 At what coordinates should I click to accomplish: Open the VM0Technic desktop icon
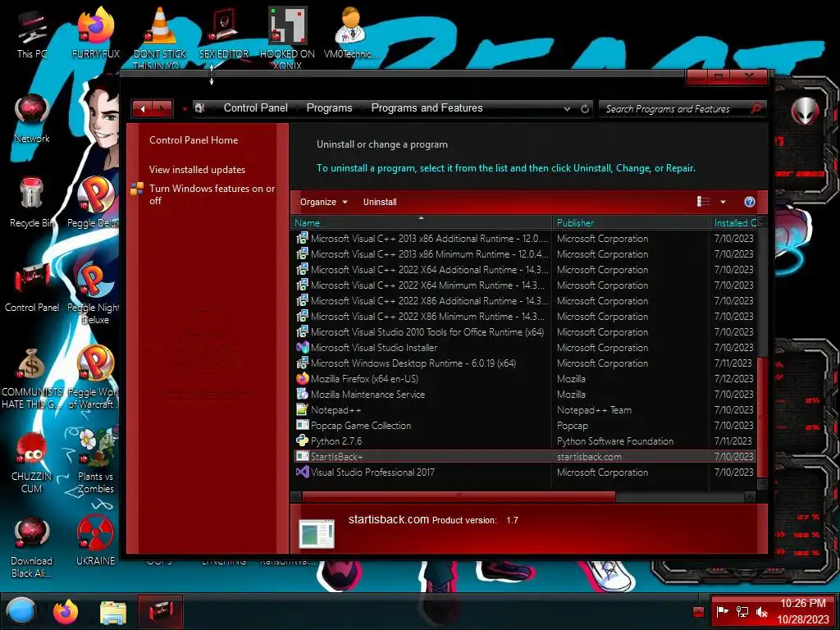coord(350,33)
